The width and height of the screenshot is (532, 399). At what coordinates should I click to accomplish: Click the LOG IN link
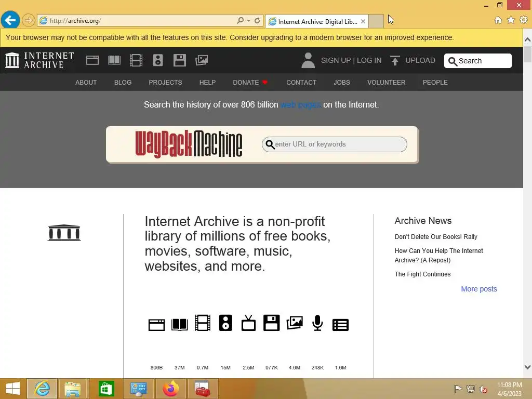tap(369, 60)
